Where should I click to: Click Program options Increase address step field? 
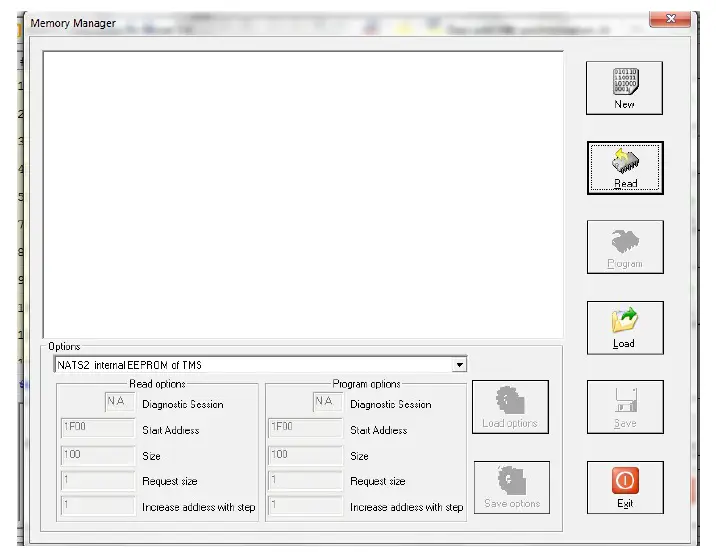(305, 506)
